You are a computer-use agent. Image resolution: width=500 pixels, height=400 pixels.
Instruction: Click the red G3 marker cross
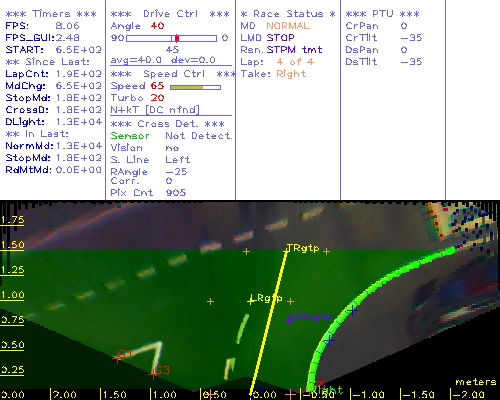tap(153, 375)
